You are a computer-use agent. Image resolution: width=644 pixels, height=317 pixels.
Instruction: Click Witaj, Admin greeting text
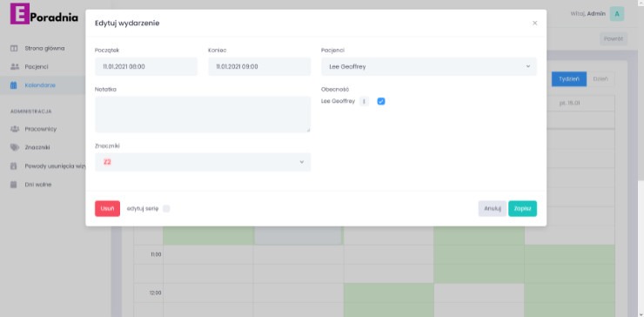(587, 14)
